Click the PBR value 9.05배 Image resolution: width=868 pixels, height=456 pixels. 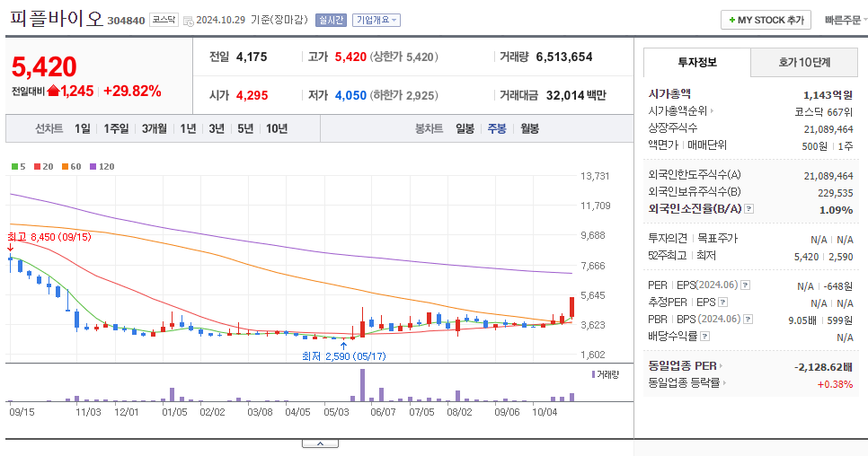(x=802, y=320)
